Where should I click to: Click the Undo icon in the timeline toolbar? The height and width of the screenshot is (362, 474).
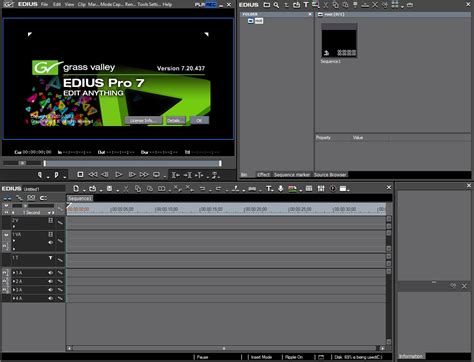202,189
